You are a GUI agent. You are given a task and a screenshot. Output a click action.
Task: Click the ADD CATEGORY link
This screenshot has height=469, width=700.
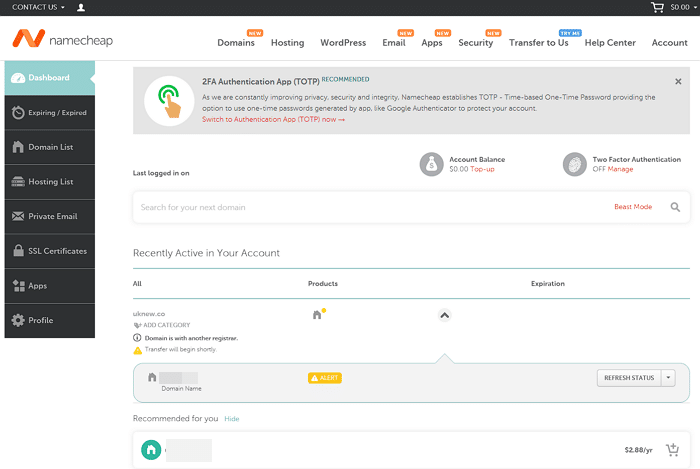(167, 325)
